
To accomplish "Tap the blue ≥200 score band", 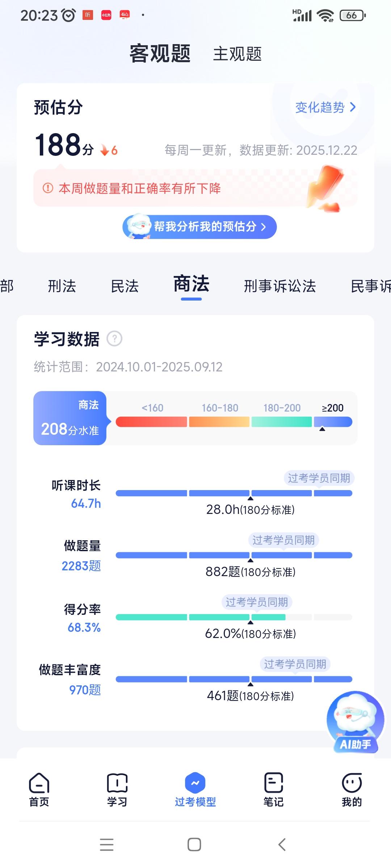I will [333, 422].
